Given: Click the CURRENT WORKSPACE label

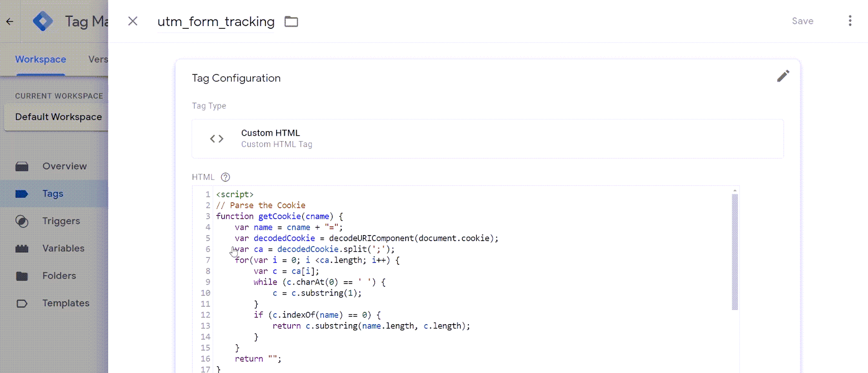Looking at the screenshot, I should [59, 96].
